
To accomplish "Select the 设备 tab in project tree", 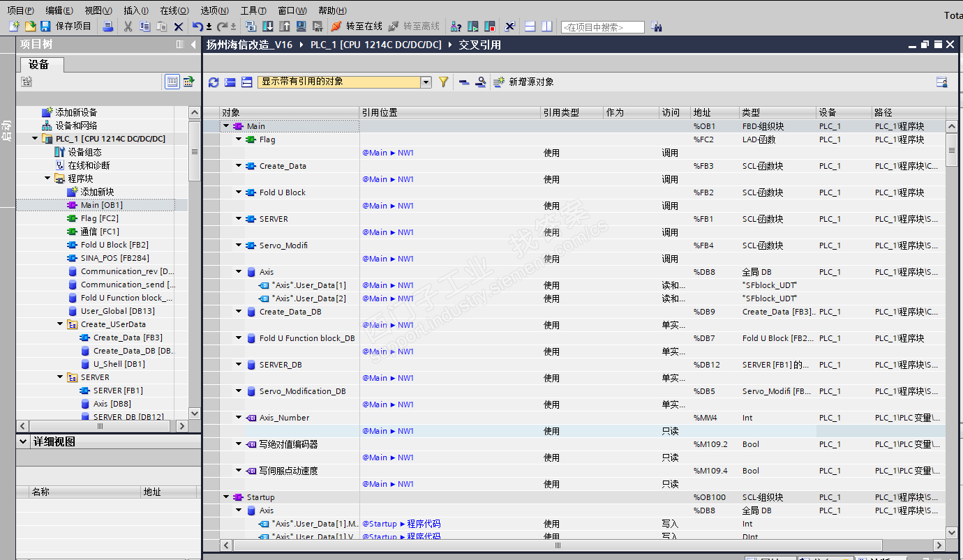I will click(39, 65).
